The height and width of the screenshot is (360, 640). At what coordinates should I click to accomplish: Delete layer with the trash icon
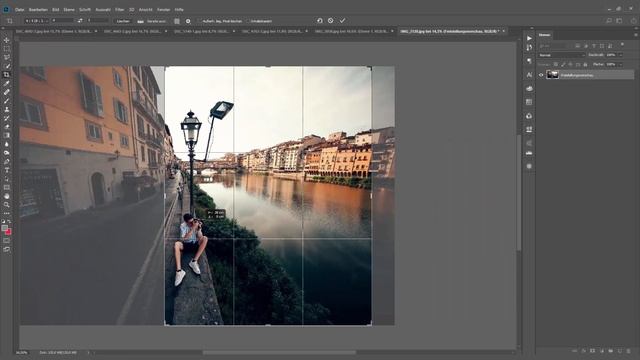pos(629,351)
